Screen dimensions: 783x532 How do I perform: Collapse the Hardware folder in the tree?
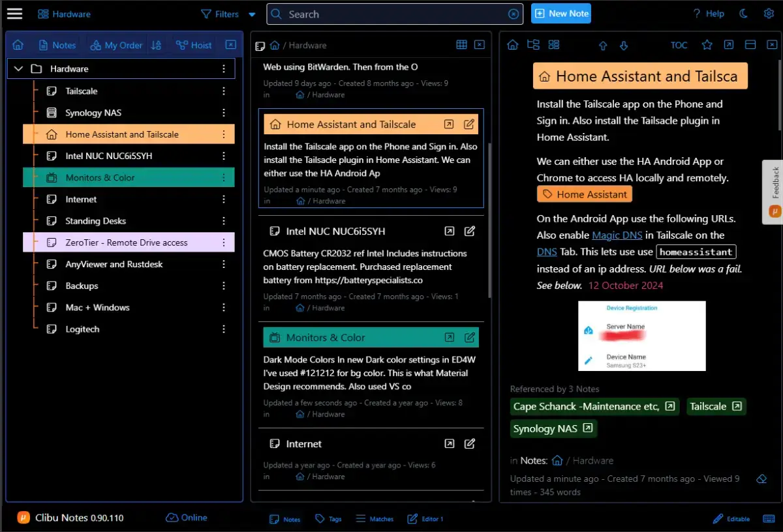18,68
